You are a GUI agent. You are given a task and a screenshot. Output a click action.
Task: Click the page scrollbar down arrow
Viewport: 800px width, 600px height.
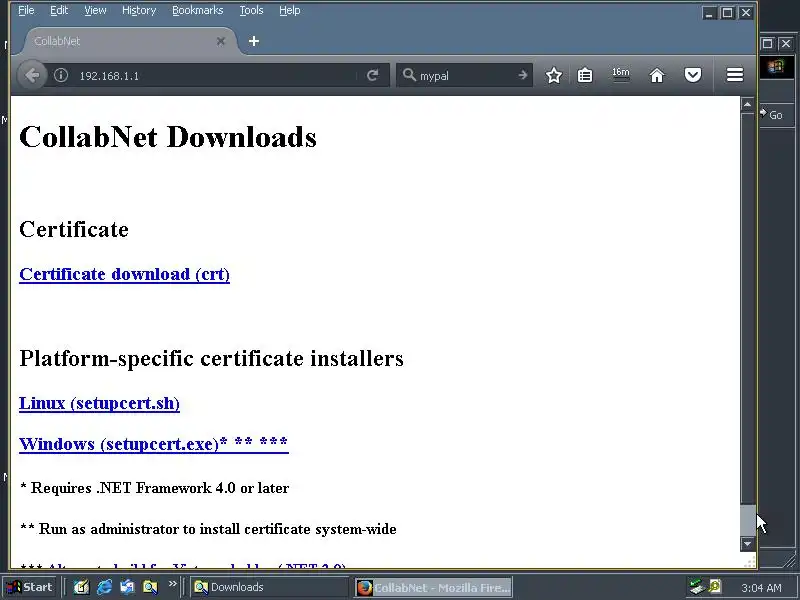[x=747, y=544]
